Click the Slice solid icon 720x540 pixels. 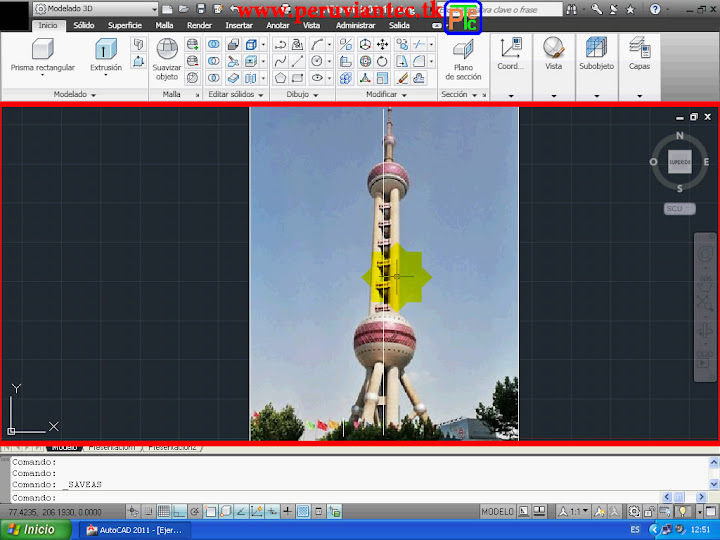(233, 61)
